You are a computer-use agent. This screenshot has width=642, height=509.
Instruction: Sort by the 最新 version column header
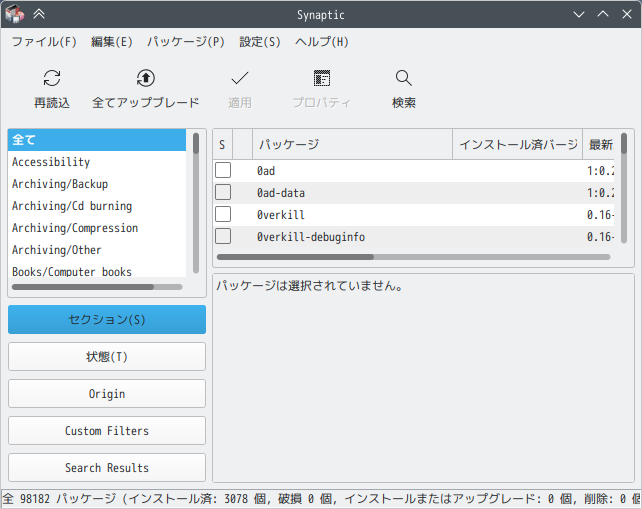click(x=599, y=144)
